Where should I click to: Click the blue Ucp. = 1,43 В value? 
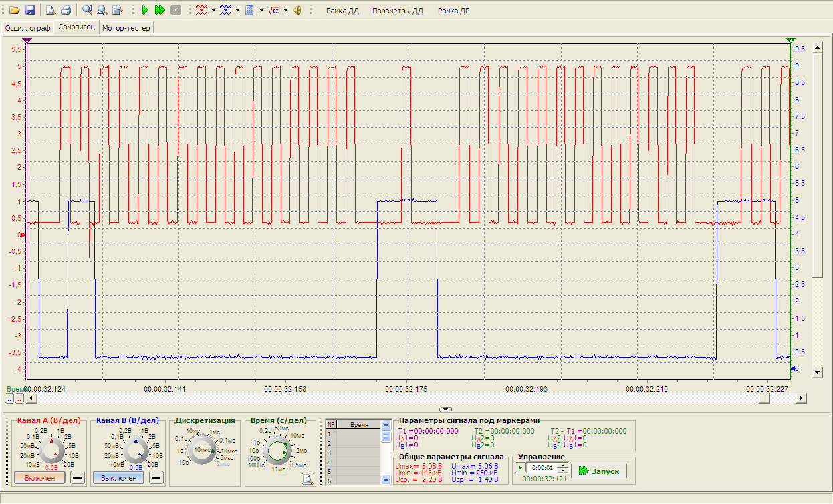475,479
